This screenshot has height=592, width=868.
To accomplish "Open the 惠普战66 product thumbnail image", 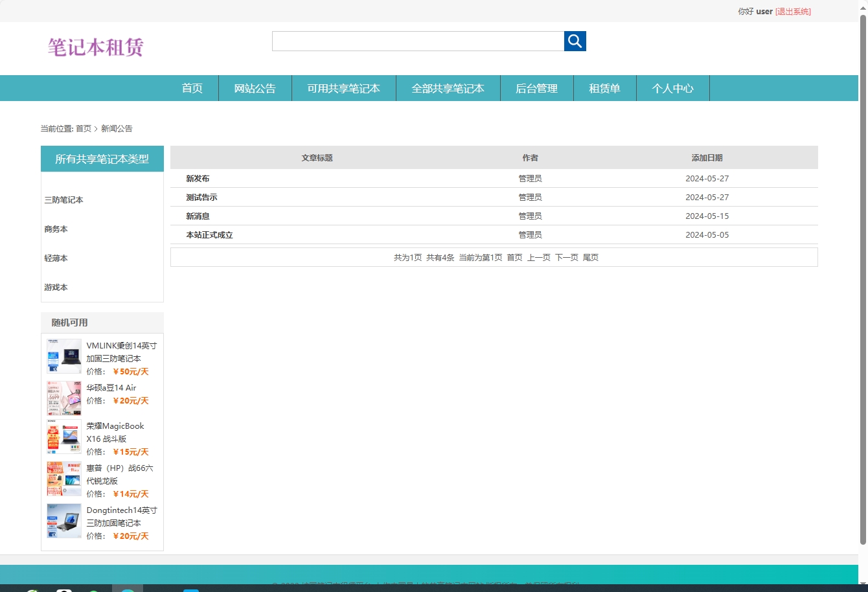I will click(64, 479).
